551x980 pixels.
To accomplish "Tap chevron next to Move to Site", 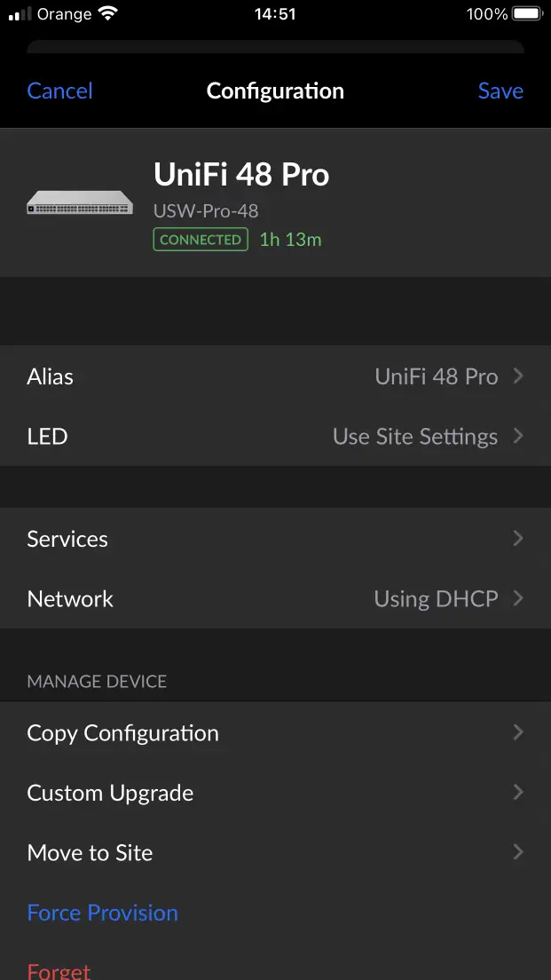I will pyautogui.click(x=518, y=852).
